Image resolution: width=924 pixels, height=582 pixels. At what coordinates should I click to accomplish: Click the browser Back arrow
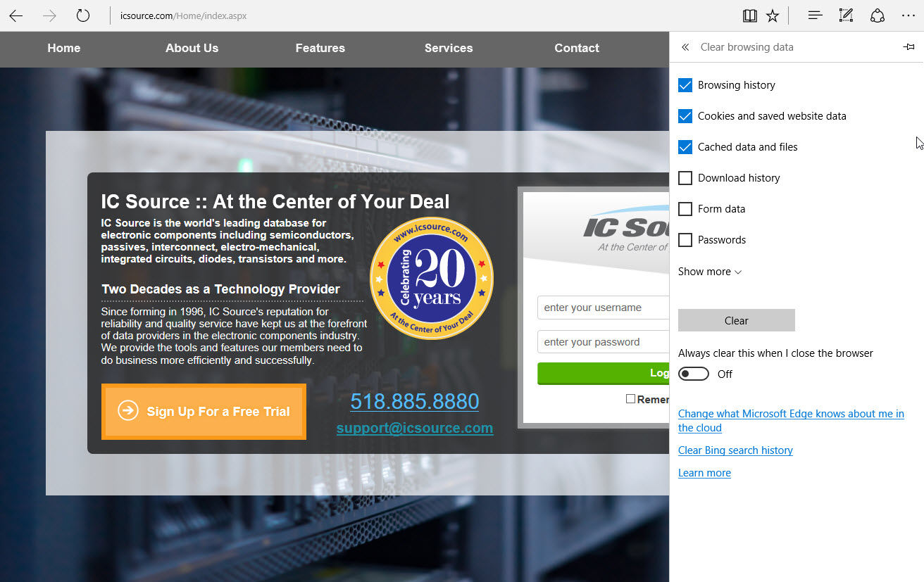click(x=16, y=15)
